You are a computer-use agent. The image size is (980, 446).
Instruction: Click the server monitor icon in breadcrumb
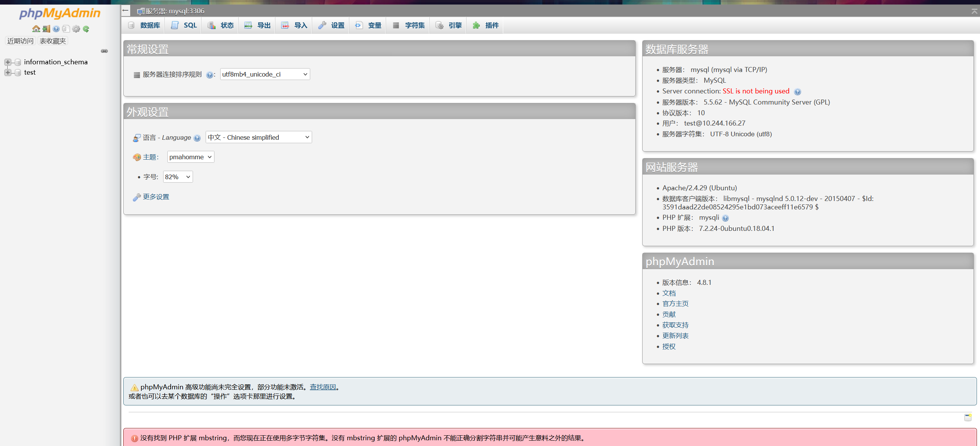(x=141, y=11)
